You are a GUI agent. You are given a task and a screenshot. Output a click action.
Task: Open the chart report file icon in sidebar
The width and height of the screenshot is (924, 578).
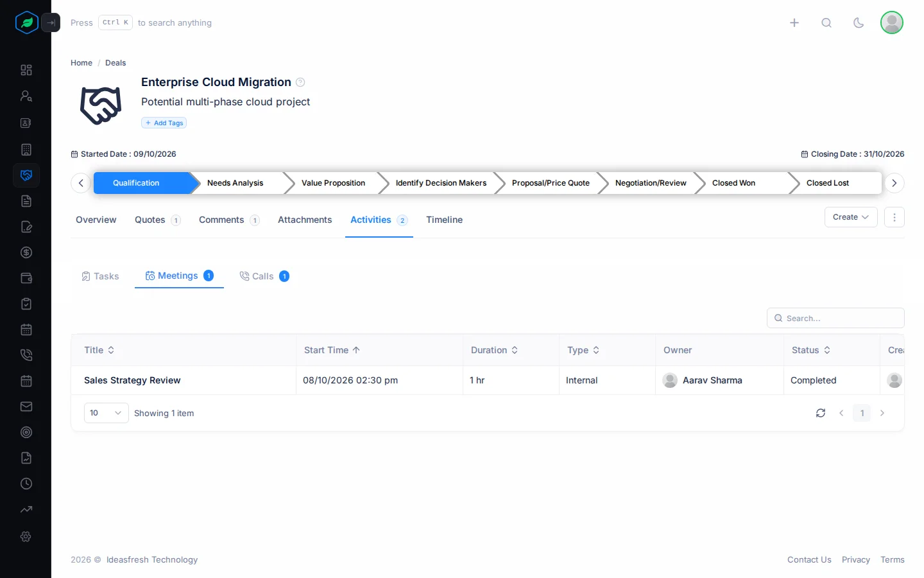(26, 458)
